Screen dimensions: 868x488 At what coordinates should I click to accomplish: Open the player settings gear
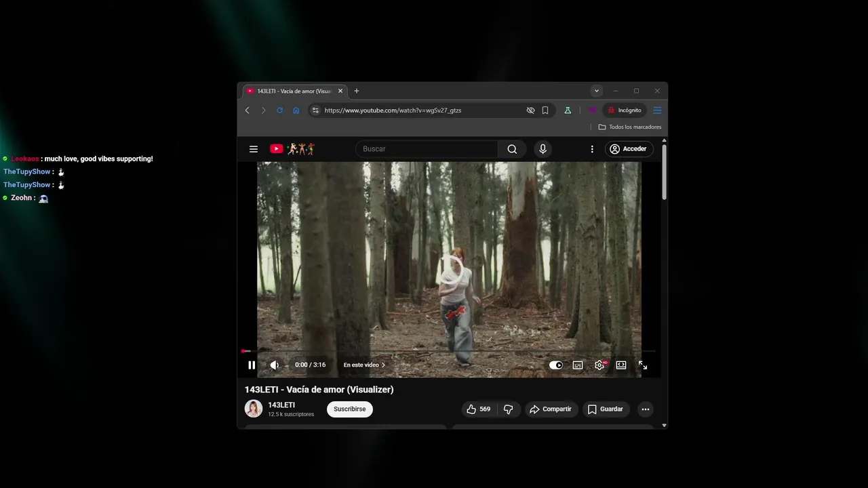click(599, 365)
